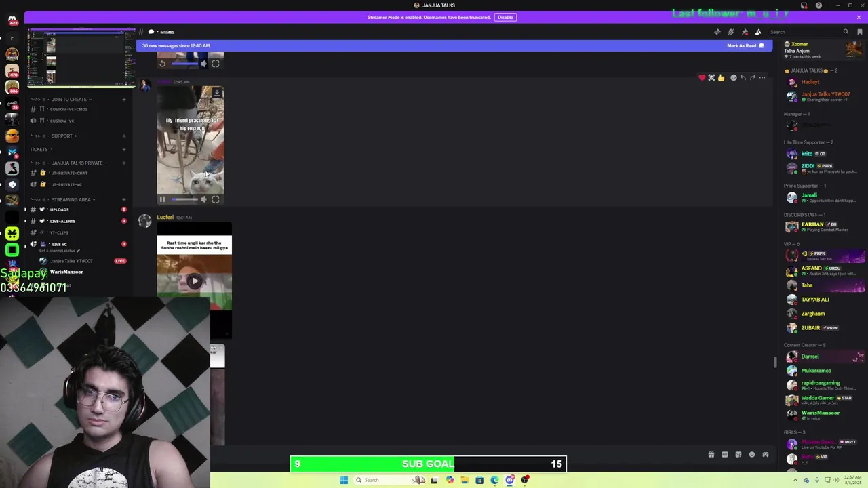Screen dimensions: 868x488
Task: Expand the TICKETS category
Action: tap(41, 150)
